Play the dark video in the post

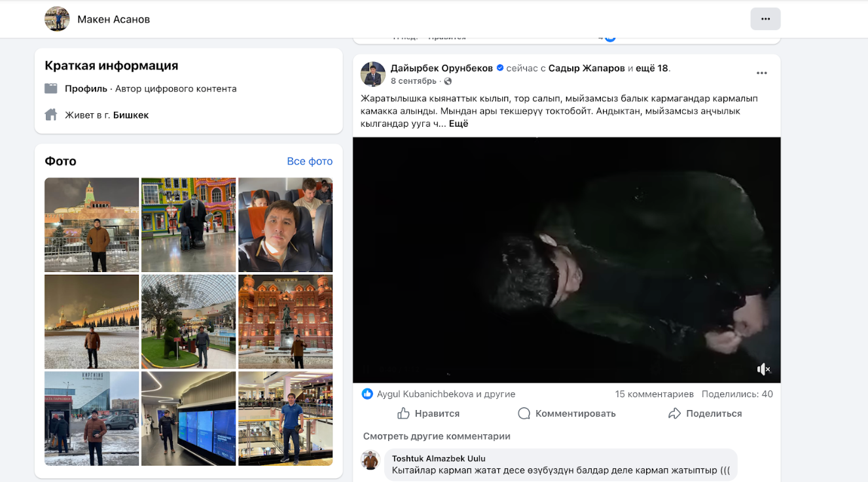[x=566, y=260]
